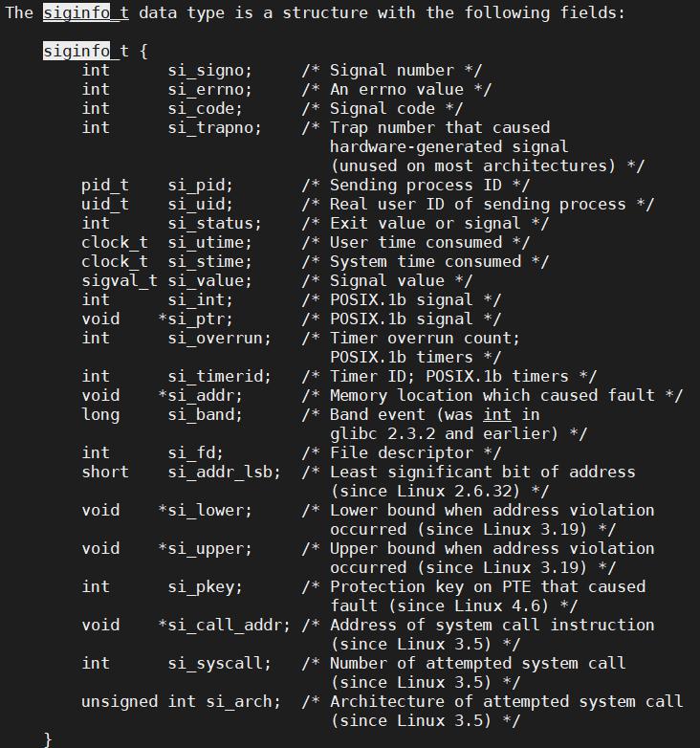
Task: Click the 'Signal number' comment text
Action: [x=392, y=71]
